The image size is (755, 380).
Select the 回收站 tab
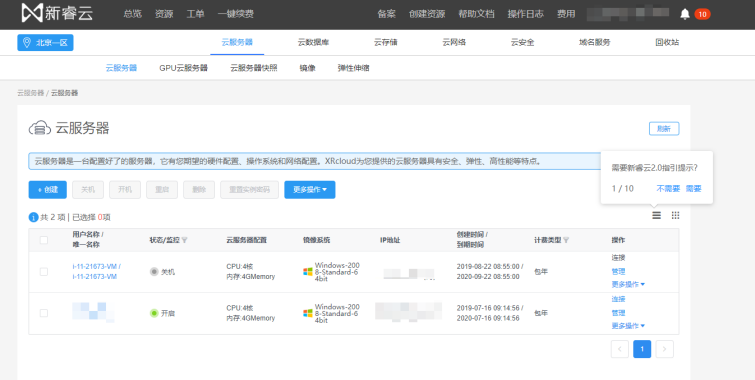pyautogui.click(x=667, y=42)
